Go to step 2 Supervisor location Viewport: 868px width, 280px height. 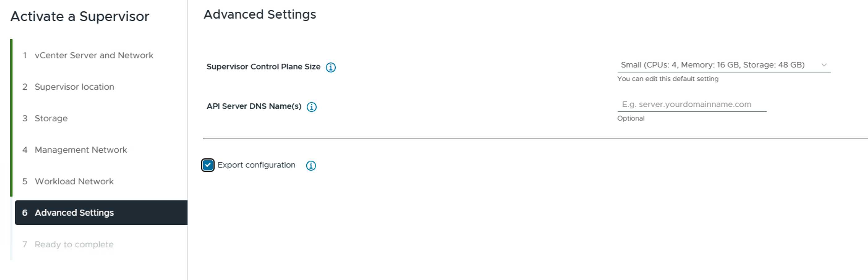(x=68, y=87)
